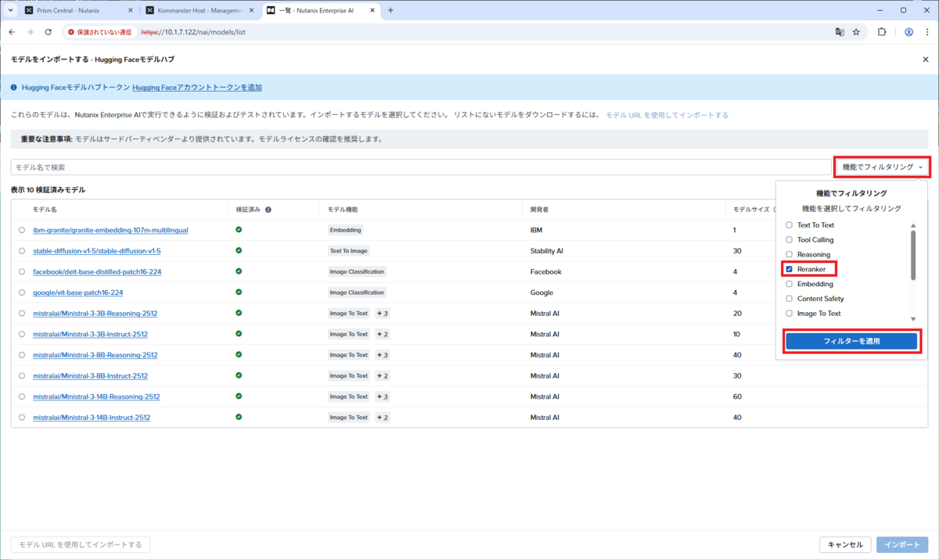Click the info icon in the Hugging Face token banner
Screen dimensions: 939x560
coord(13,88)
